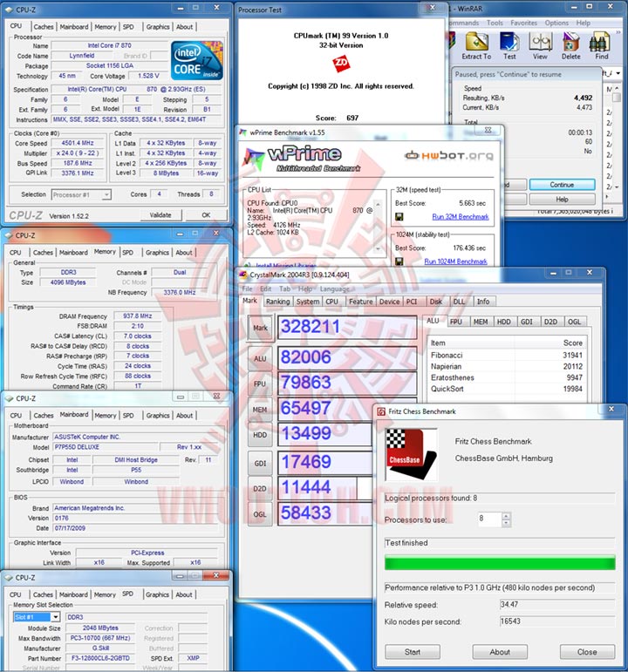This screenshot has height=672, width=628.
Task: Click the save icon under 1024M Best Score
Action: [399, 261]
